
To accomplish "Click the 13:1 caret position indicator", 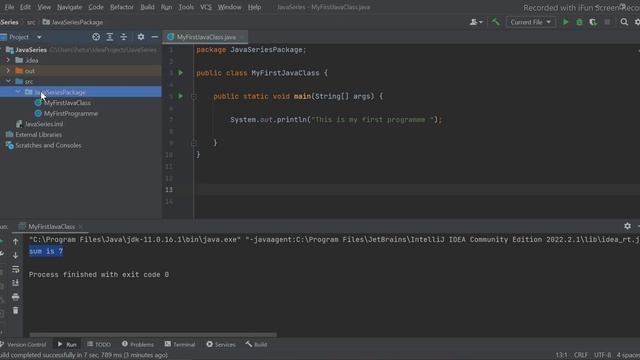I will 561,355.
